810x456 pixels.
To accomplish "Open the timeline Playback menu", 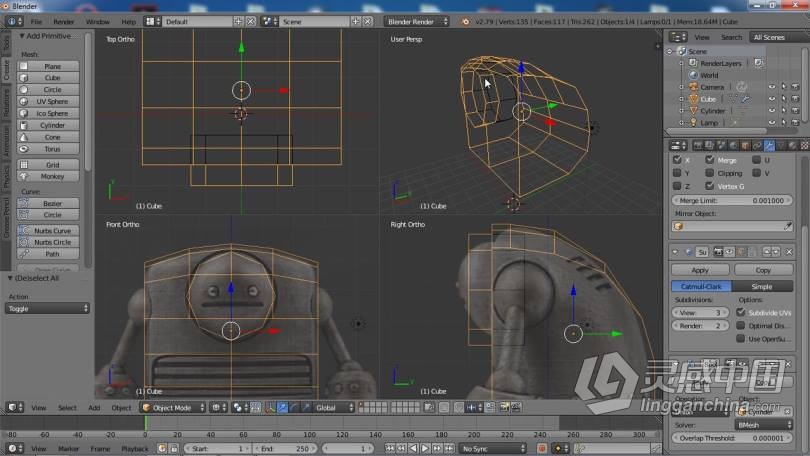I will 135,448.
